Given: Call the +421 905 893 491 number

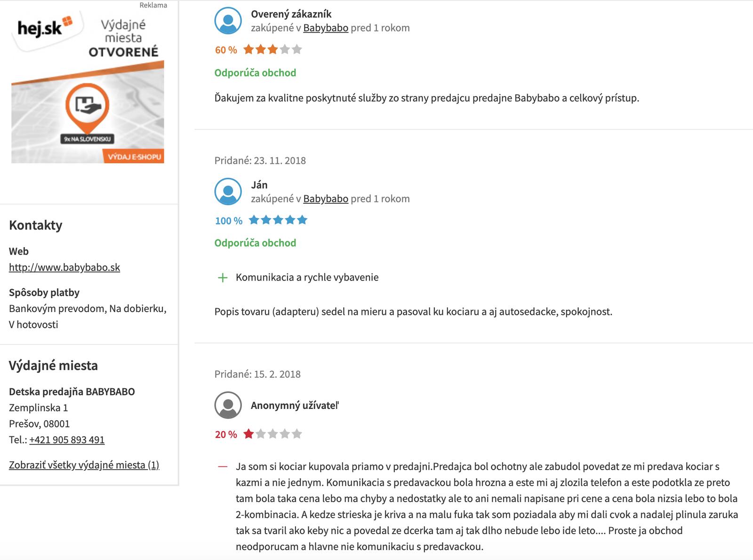Looking at the screenshot, I should (x=67, y=440).
